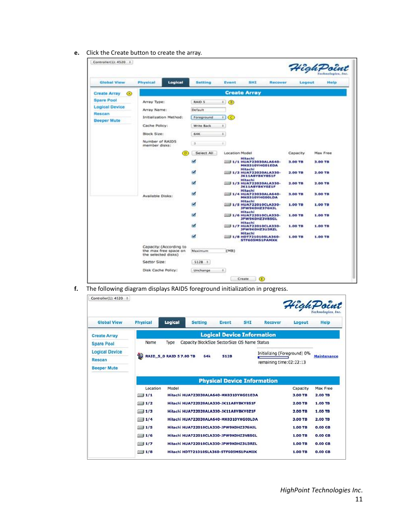Click Create Array link in the Logical Device Information sidebar
This screenshot has width=411, height=532.
click(x=105, y=336)
